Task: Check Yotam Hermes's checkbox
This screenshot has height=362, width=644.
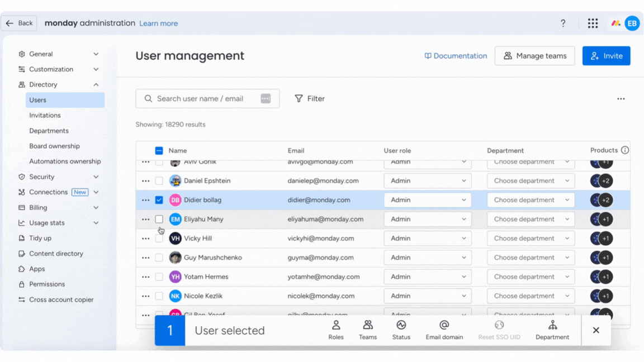Action: tap(159, 277)
